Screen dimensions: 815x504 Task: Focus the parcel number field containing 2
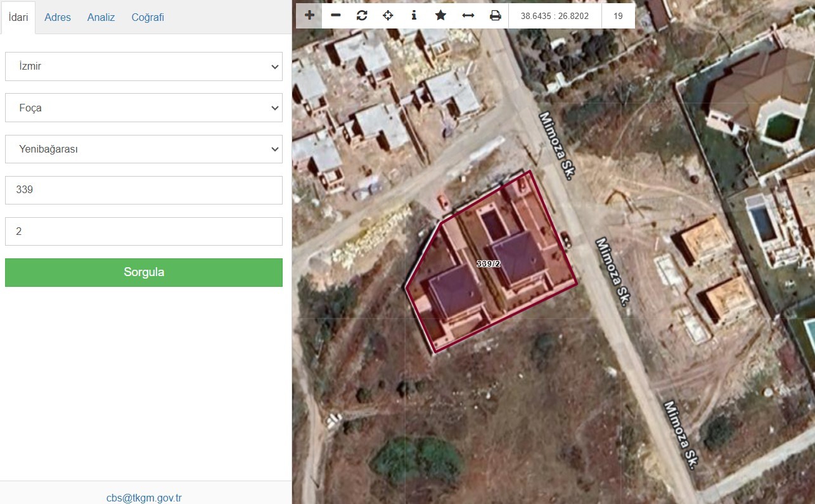144,232
